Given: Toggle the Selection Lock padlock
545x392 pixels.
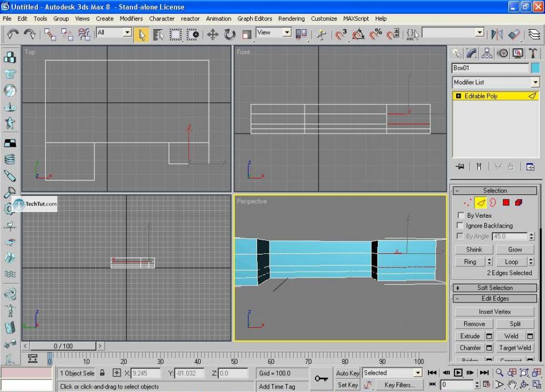Looking at the screenshot, I should pyautogui.click(x=102, y=373).
